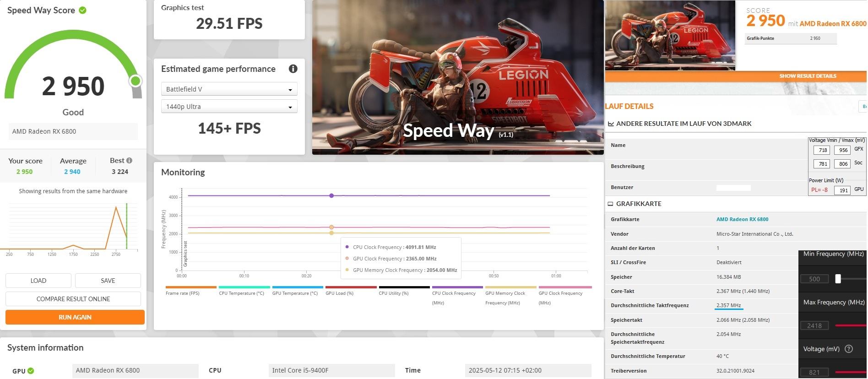
Task: Click the red PL= -8 power limit label
Action: tap(819, 190)
